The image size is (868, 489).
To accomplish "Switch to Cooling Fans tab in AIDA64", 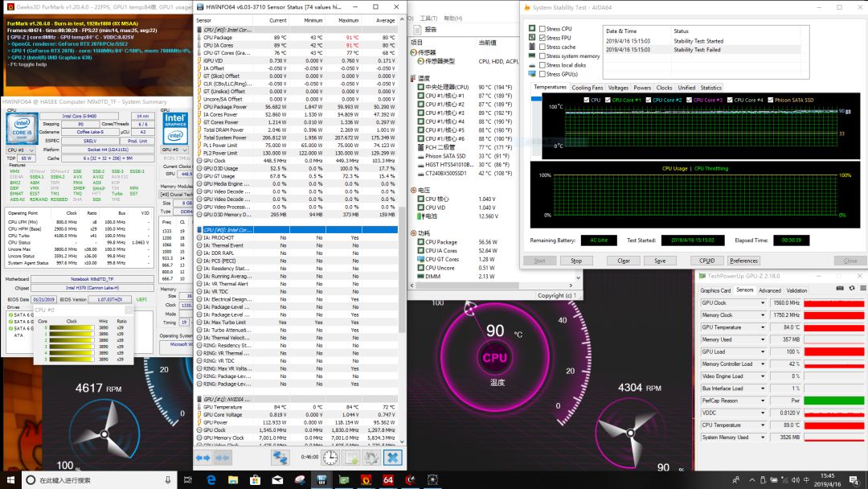I will point(588,88).
